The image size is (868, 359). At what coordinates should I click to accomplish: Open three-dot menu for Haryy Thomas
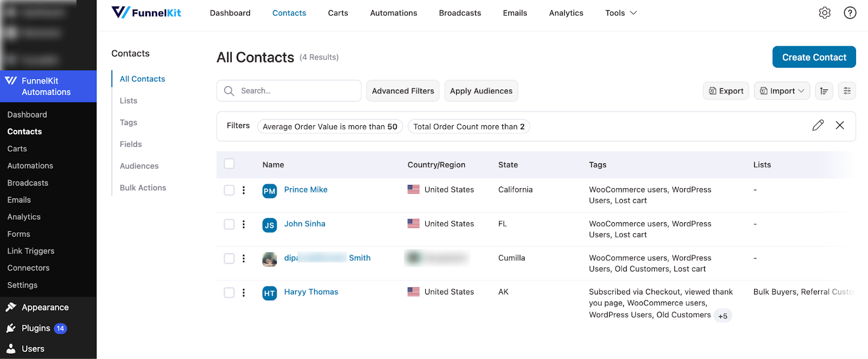[x=244, y=293]
